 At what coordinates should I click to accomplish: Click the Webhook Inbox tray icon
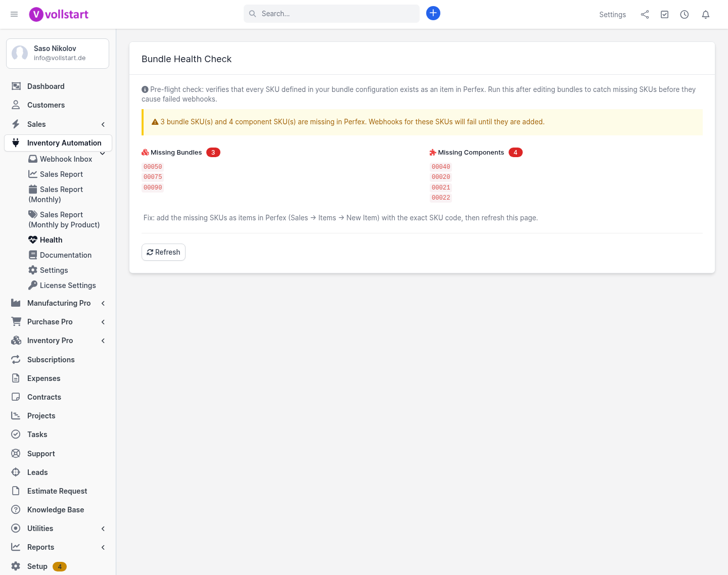[x=33, y=159]
